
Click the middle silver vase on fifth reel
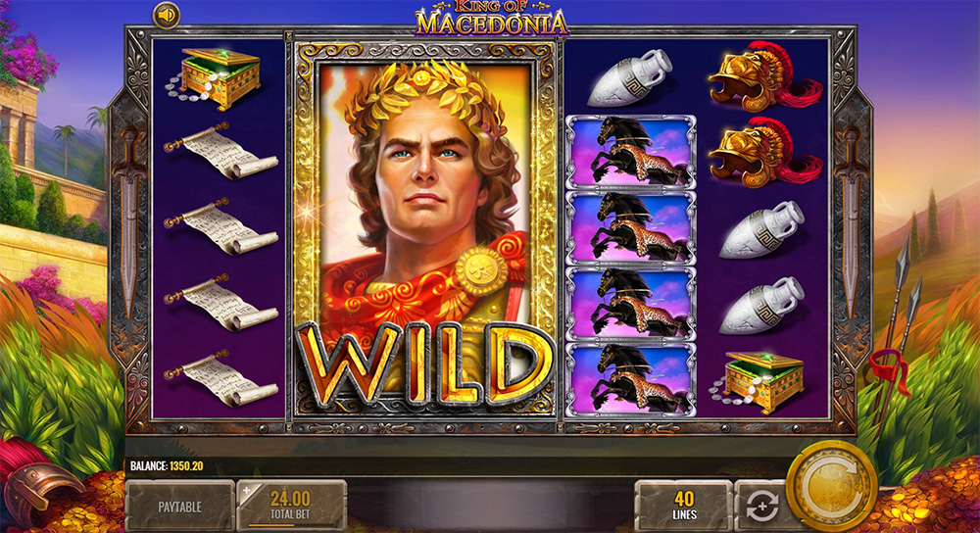pyautogui.click(x=761, y=229)
